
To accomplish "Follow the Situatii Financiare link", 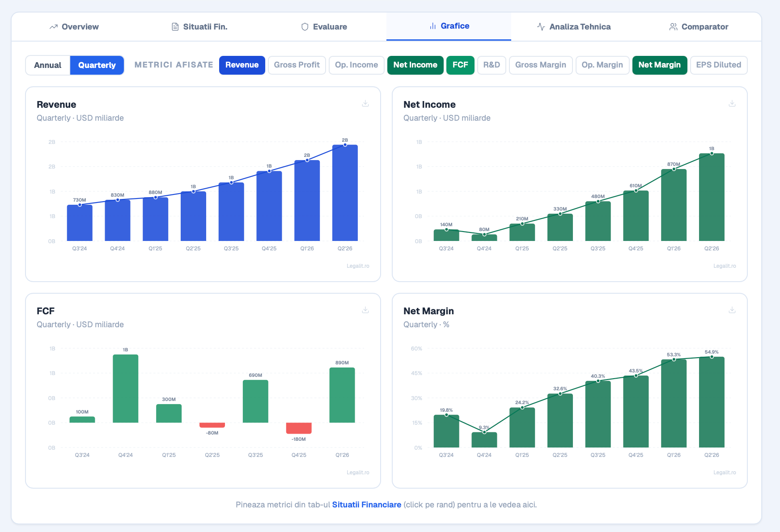I will [x=367, y=505].
